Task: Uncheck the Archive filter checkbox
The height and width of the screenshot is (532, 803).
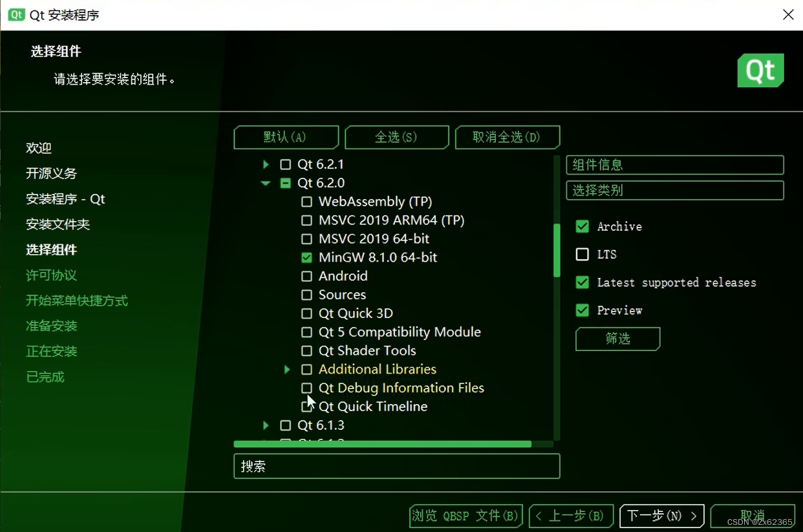Action: pyautogui.click(x=582, y=226)
